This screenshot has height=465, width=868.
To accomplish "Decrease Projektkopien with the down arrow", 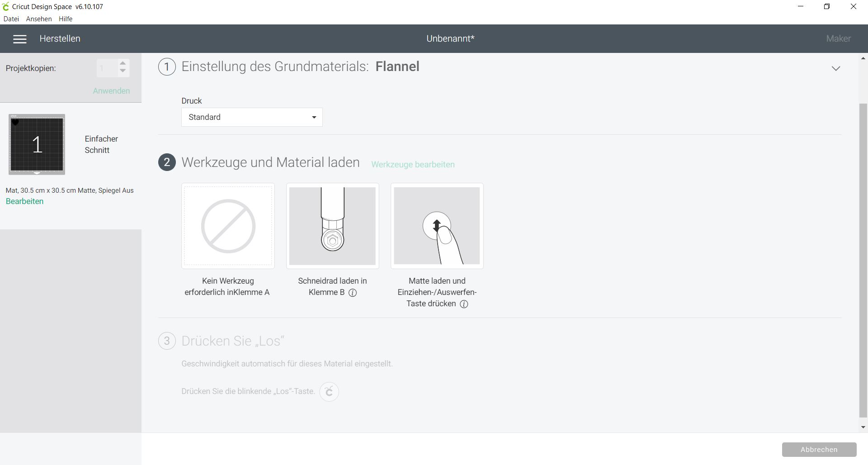I will tap(123, 71).
